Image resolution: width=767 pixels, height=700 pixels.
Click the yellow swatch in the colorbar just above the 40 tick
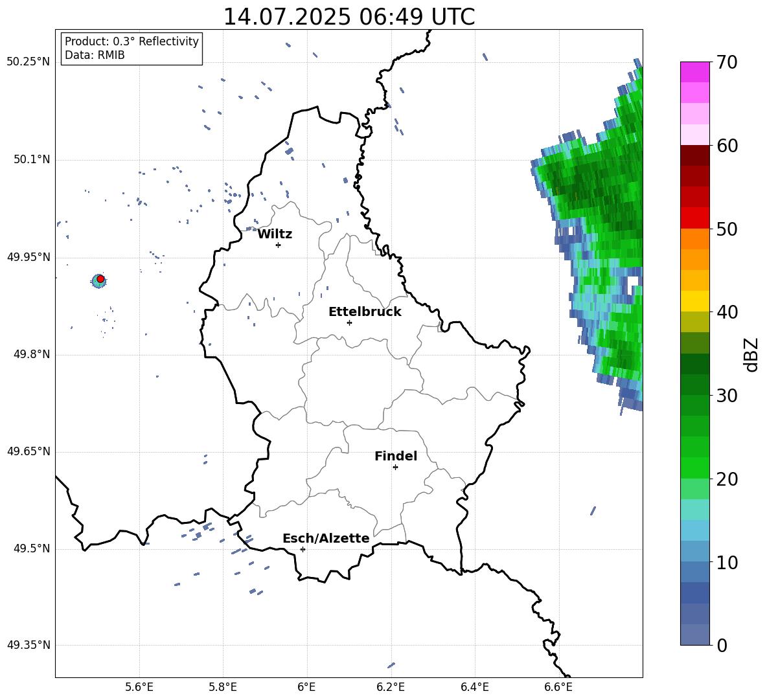click(x=694, y=302)
